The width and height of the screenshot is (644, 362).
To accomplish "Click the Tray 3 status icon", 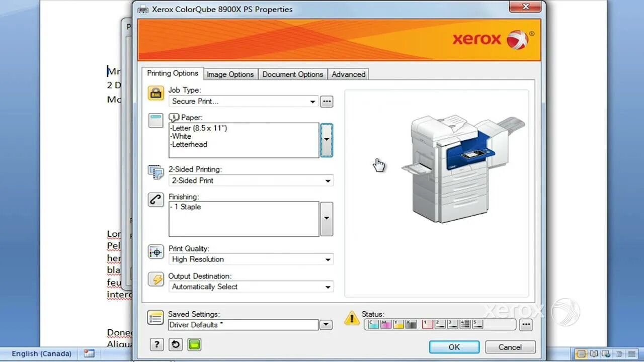I will pos(452,324).
